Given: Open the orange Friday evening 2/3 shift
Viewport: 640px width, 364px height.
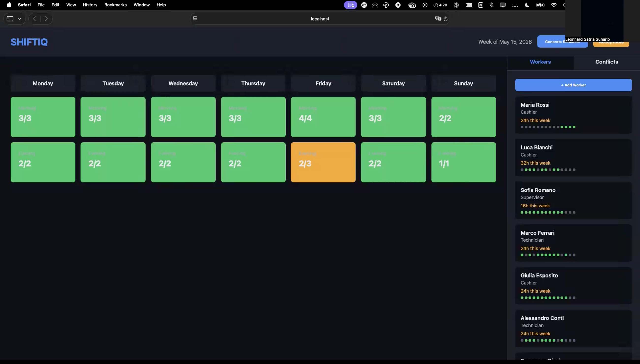Looking at the screenshot, I should click(x=323, y=162).
